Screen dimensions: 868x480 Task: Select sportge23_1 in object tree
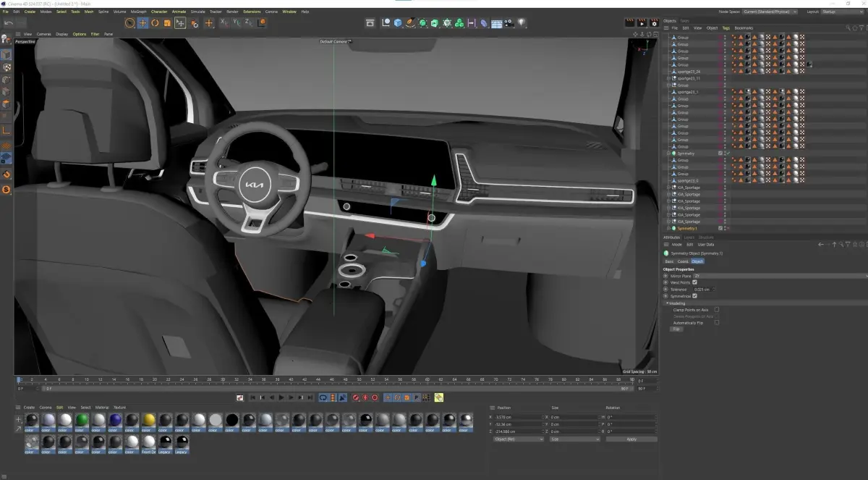coord(687,92)
